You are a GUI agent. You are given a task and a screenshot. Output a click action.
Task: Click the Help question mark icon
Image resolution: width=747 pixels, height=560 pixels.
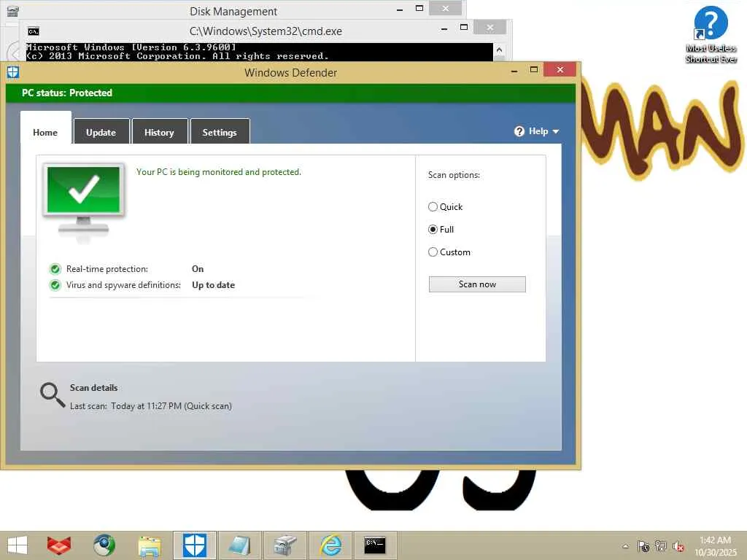coord(519,131)
